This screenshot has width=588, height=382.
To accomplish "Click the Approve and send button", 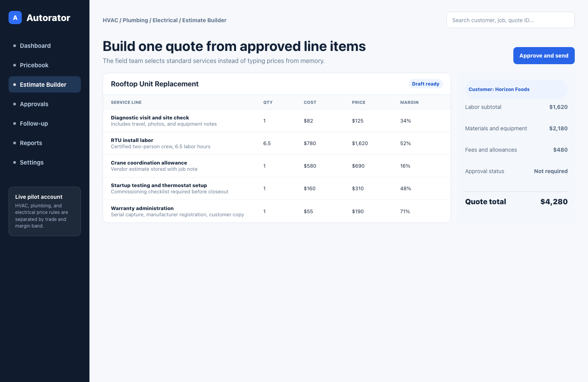I will [x=544, y=56].
